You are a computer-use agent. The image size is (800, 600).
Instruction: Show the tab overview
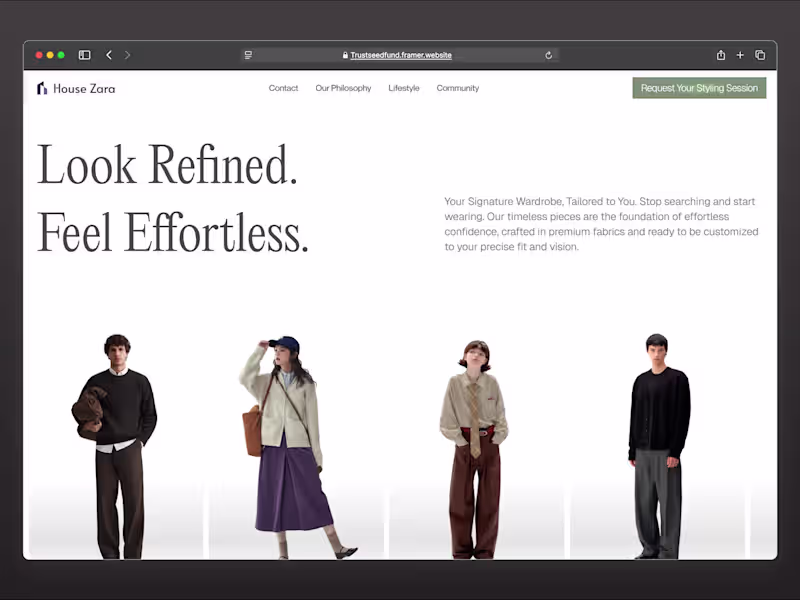[760, 55]
